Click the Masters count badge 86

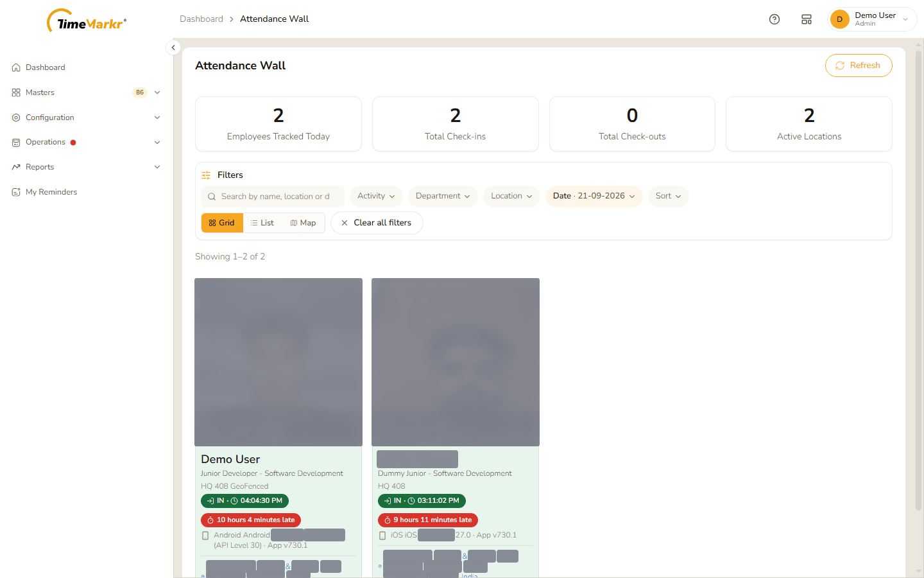click(140, 92)
